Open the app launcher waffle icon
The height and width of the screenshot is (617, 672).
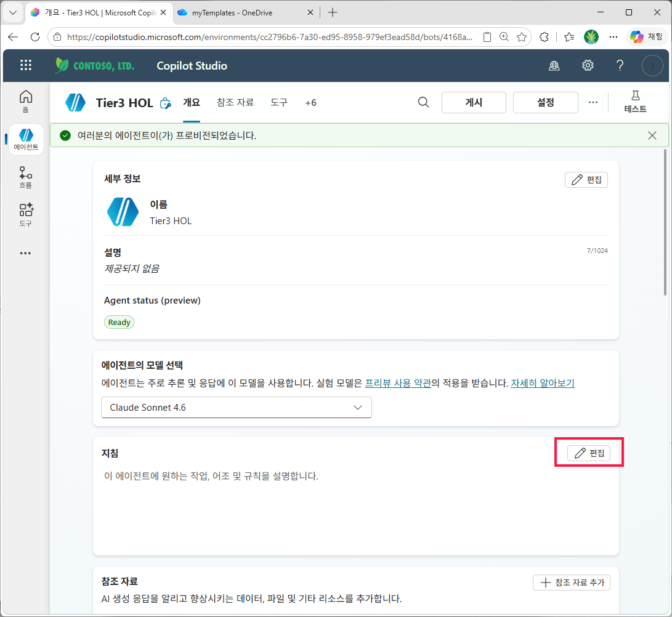click(26, 65)
